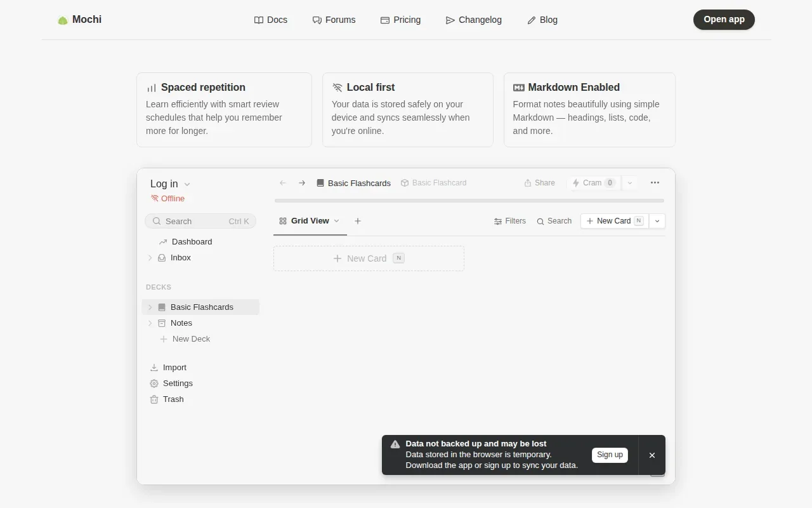
Task: Click the New Card toolbar button
Action: 615,221
